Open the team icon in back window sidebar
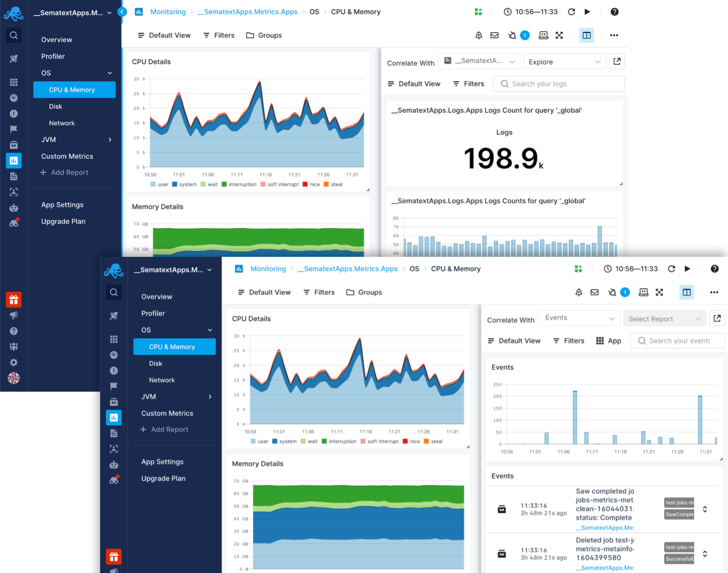The image size is (728, 573). pos(14,347)
